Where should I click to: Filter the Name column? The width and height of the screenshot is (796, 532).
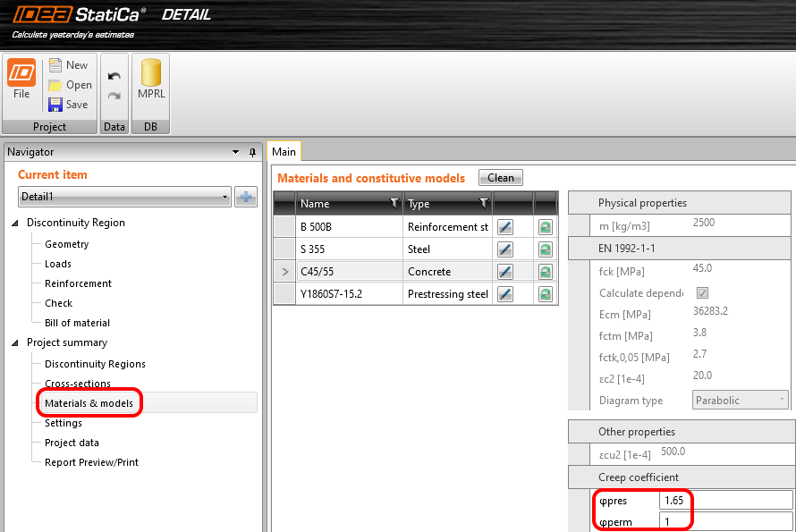click(394, 204)
